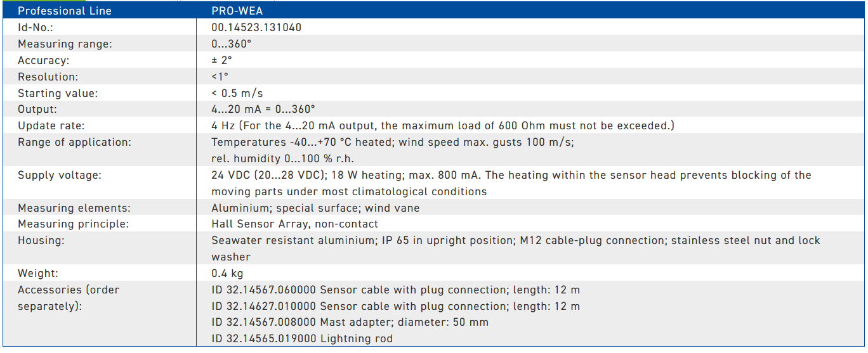
Task: Click the Accuracy value ± 2°
Action: tap(221, 60)
